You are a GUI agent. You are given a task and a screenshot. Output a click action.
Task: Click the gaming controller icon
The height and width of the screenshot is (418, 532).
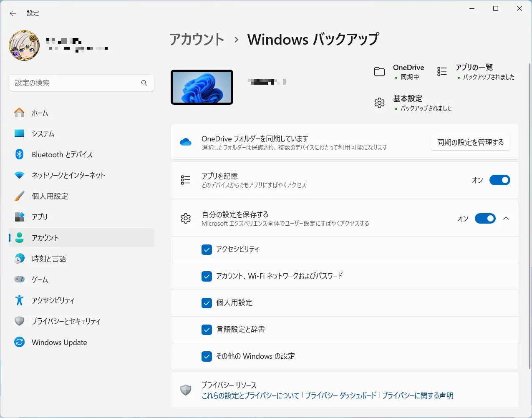[x=19, y=280]
